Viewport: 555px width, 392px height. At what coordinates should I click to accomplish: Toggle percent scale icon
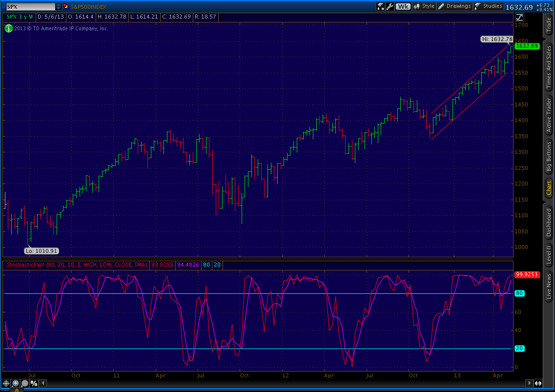point(34,383)
